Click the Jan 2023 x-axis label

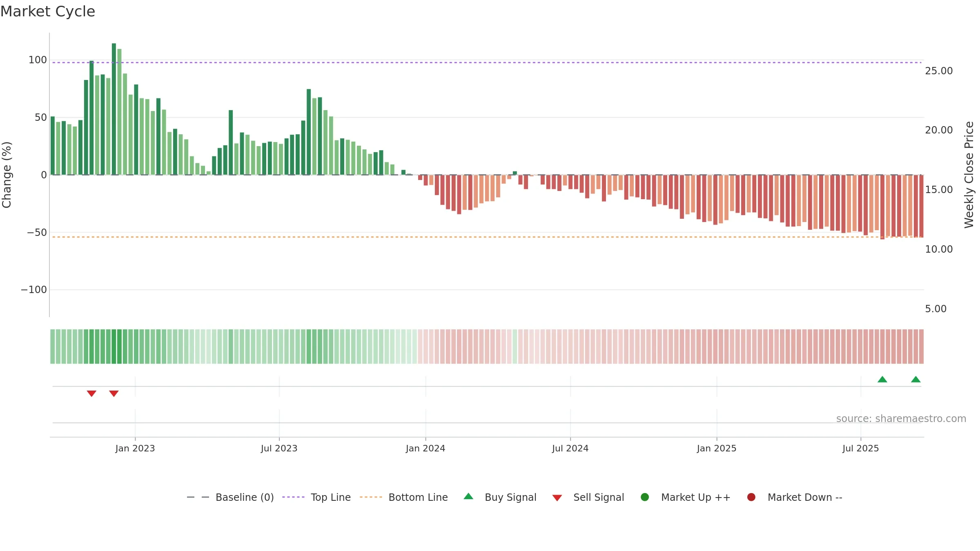(135, 449)
